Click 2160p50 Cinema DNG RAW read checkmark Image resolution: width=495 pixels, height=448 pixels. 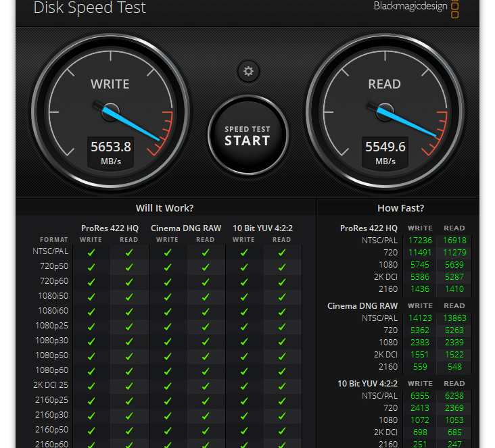206,430
